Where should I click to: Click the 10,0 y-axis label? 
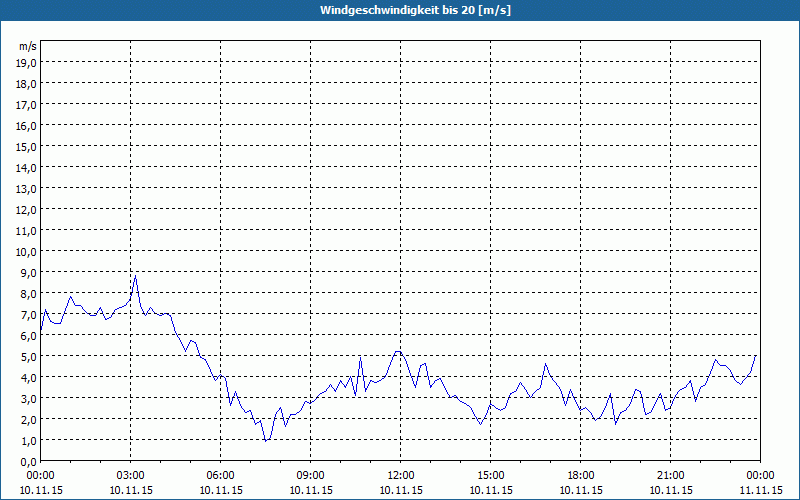click(x=27, y=252)
